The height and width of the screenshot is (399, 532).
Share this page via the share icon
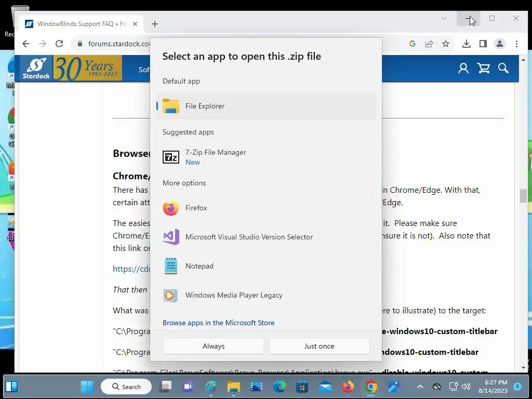(429, 44)
